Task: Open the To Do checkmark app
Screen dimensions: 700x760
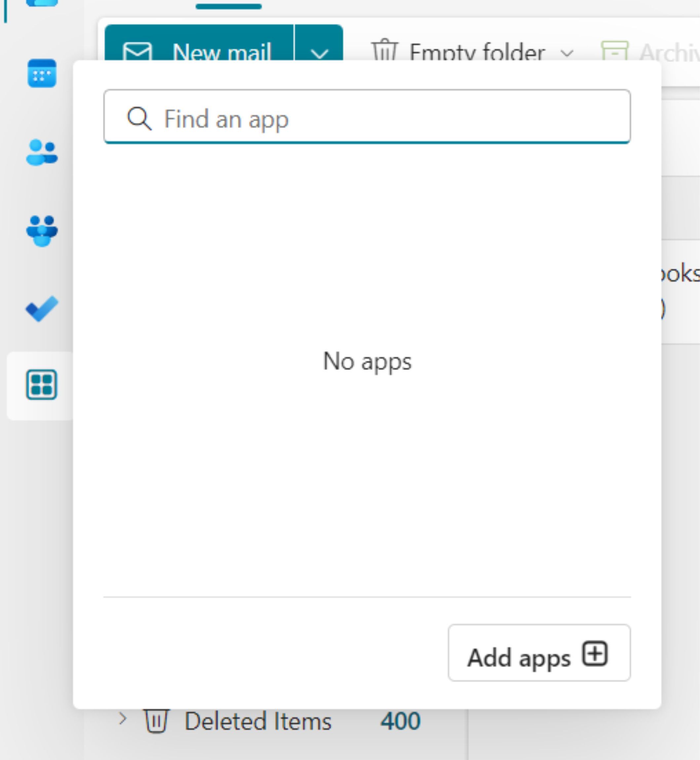Action: click(42, 309)
